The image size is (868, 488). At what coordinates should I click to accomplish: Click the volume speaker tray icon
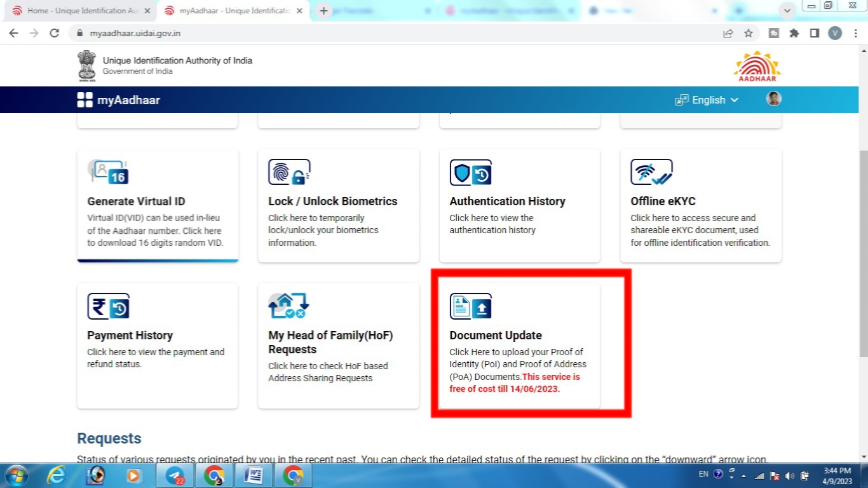[x=789, y=475]
